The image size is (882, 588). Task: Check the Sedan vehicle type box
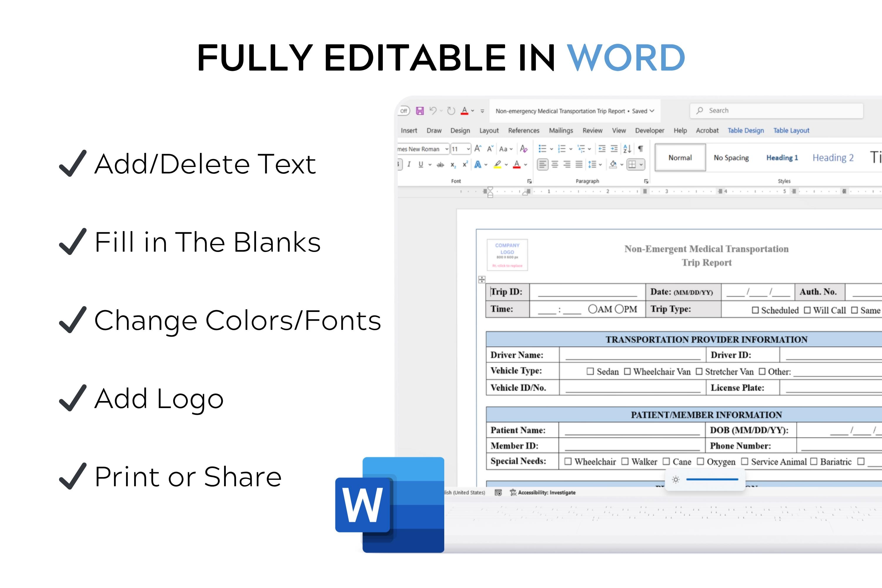click(x=590, y=371)
